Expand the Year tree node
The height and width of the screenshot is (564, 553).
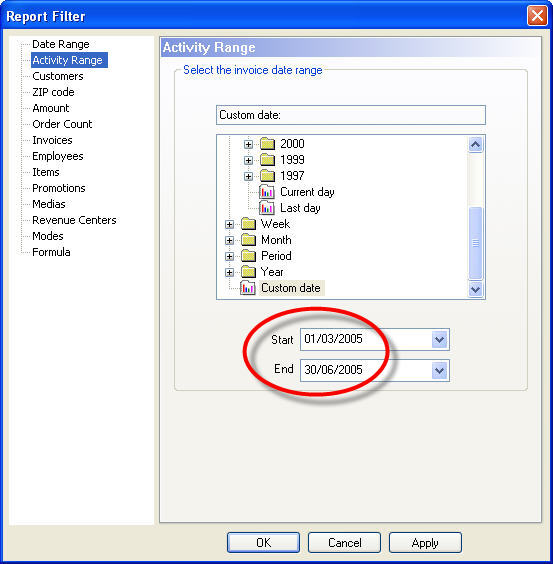point(229,272)
